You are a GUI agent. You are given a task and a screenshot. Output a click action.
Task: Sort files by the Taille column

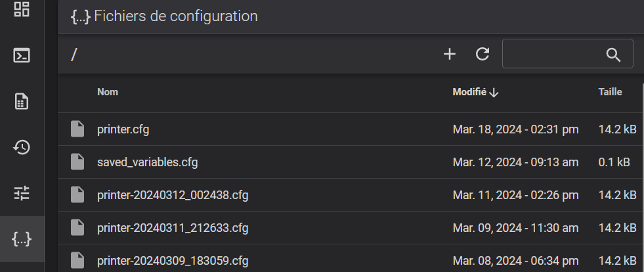610,92
